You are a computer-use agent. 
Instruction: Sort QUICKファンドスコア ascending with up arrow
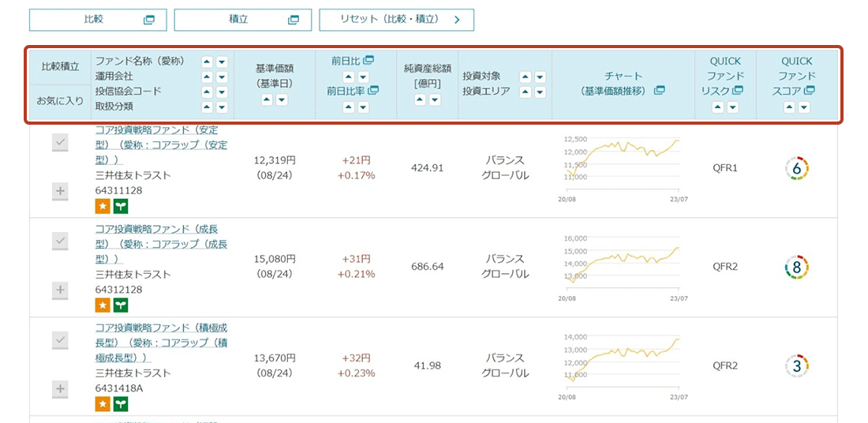pyautogui.click(x=789, y=107)
